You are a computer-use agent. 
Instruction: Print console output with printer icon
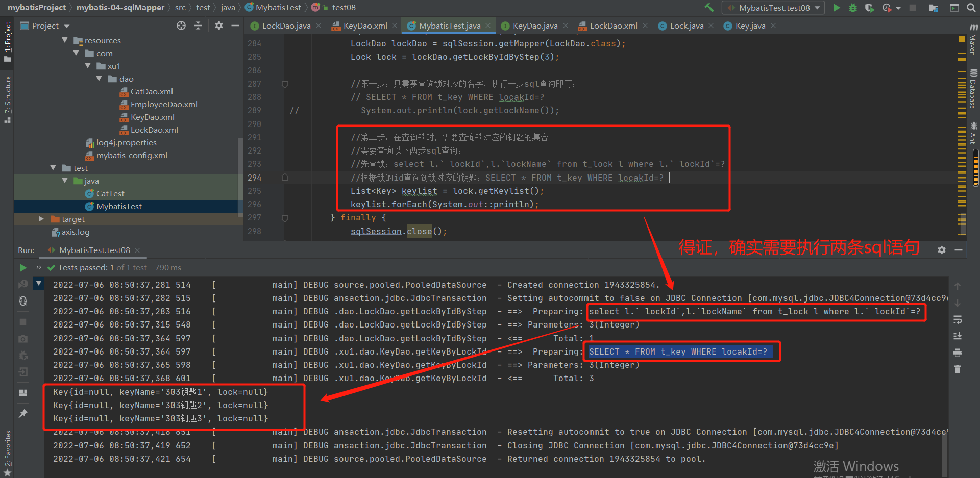pos(958,353)
